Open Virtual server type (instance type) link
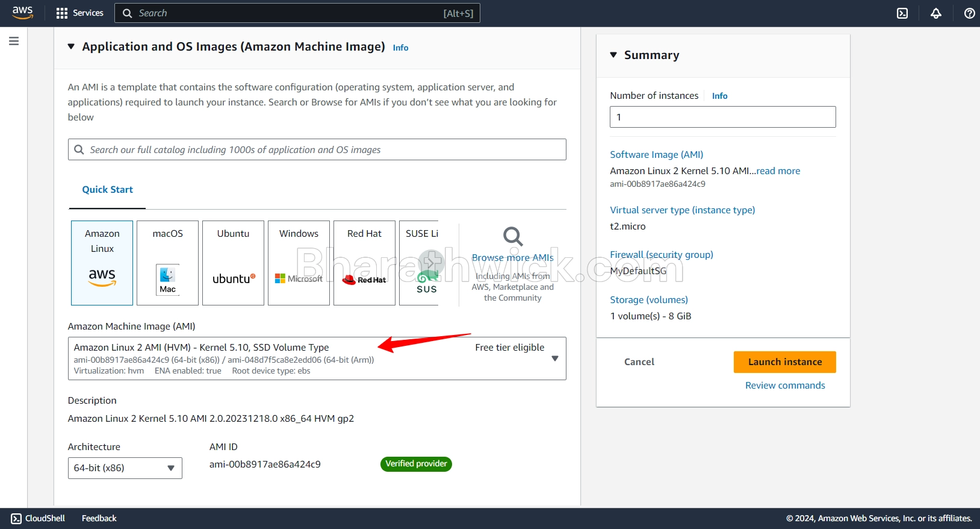This screenshot has height=529, width=980. click(x=683, y=210)
